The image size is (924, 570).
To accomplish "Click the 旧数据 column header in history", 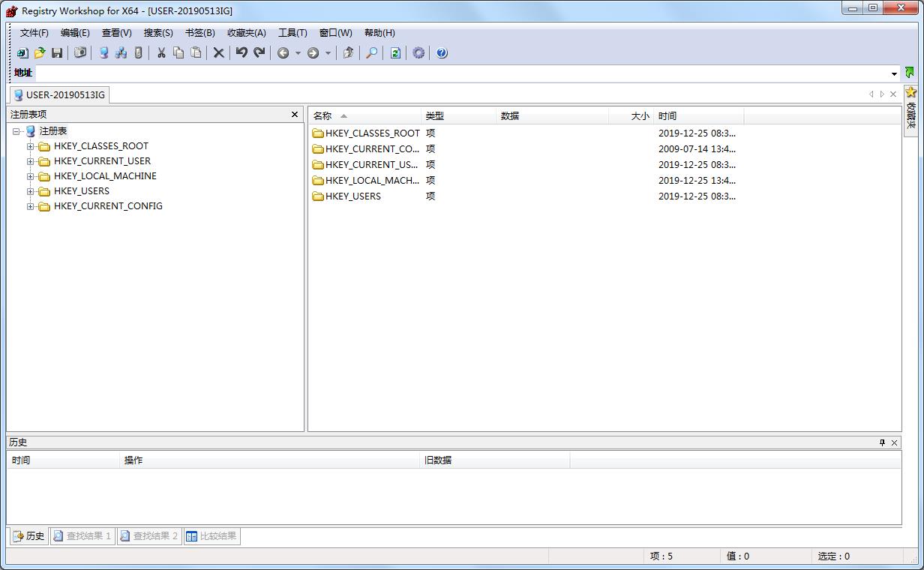I will pos(495,460).
